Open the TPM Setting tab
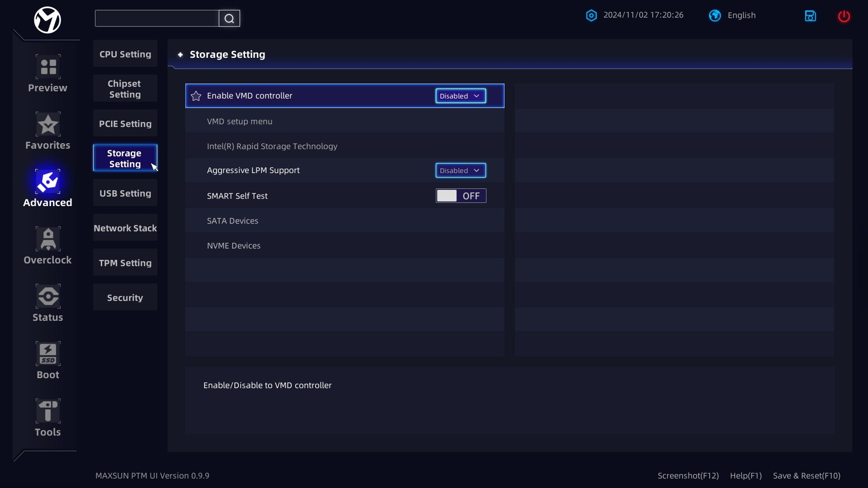The image size is (868, 488). (125, 263)
